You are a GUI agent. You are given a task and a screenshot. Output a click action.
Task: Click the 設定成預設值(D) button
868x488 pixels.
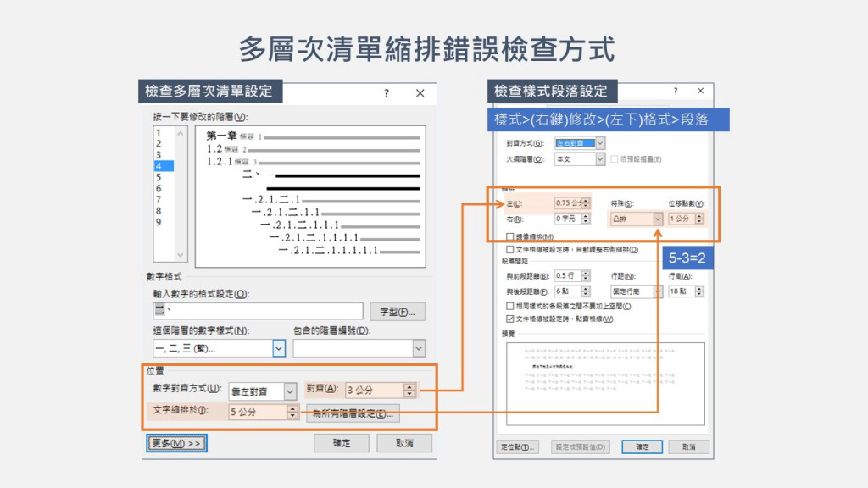pyautogui.click(x=581, y=447)
